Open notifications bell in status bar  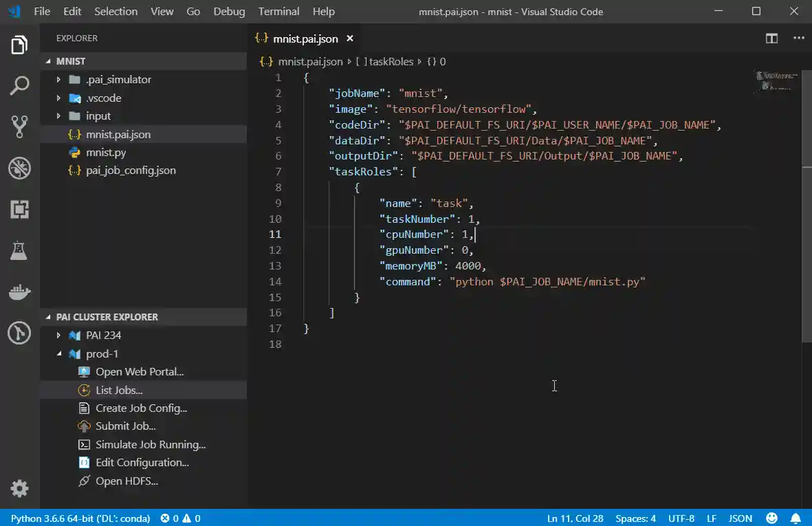click(795, 518)
